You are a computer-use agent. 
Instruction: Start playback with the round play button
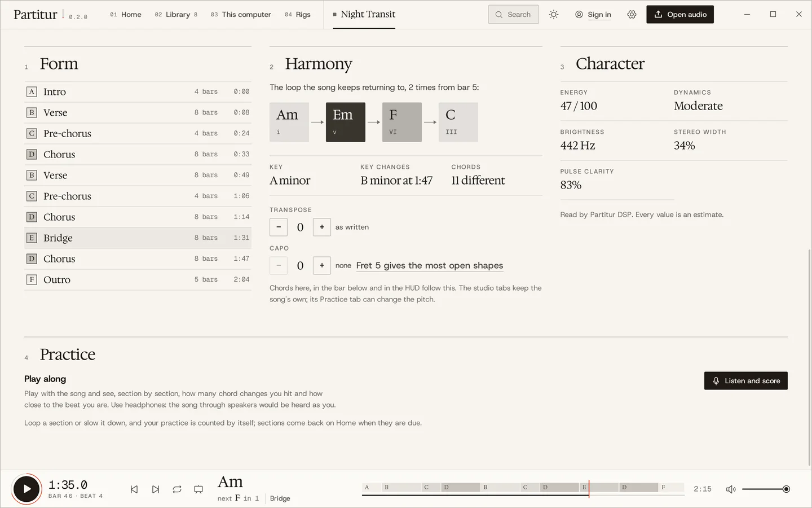27,489
